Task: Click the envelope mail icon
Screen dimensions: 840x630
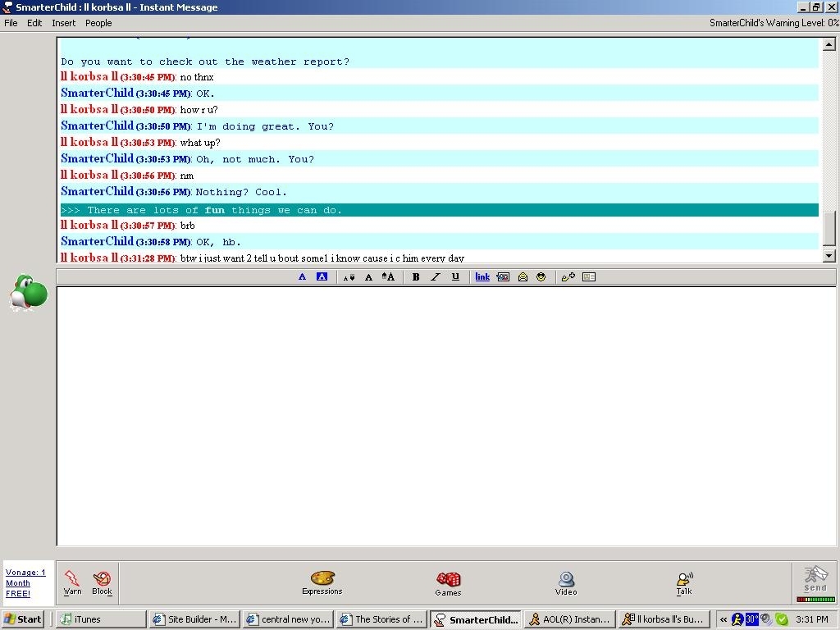Action: click(523, 277)
